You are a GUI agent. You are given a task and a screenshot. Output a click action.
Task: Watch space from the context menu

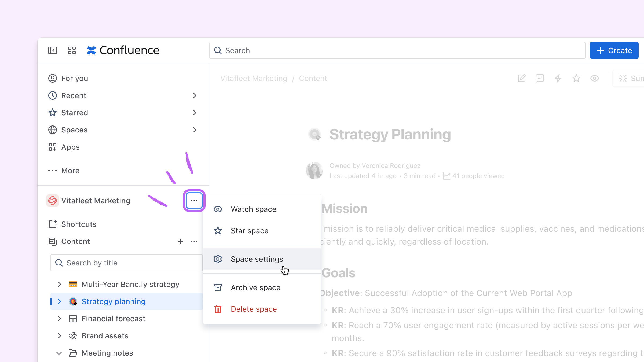[x=253, y=209]
